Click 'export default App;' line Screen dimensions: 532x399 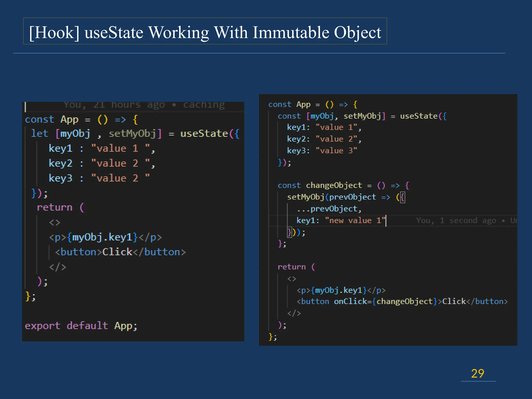(x=81, y=326)
